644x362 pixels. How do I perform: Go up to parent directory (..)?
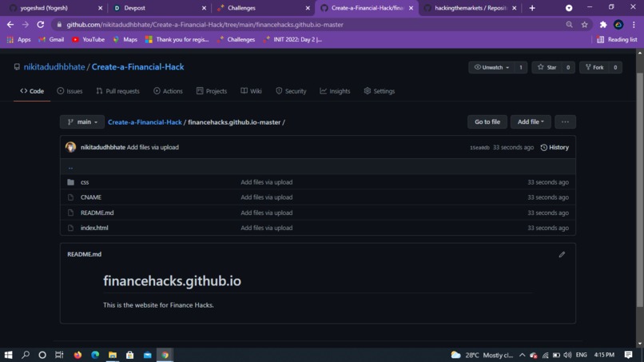(70, 167)
